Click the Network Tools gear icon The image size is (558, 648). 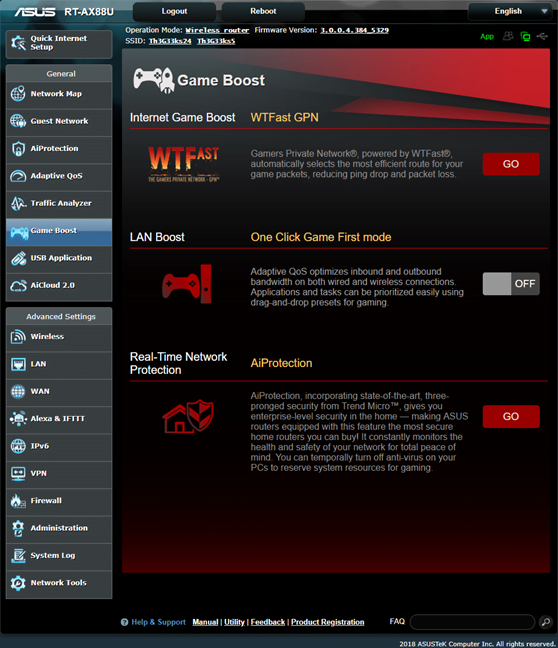(x=18, y=583)
